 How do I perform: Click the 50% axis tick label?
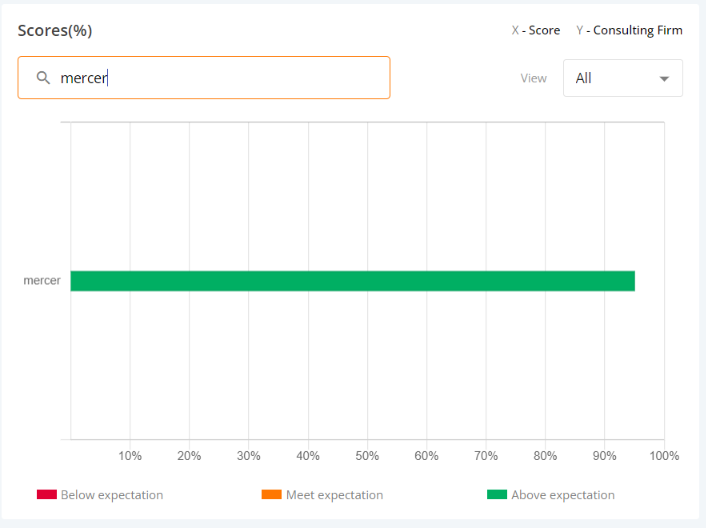tap(367, 456)
